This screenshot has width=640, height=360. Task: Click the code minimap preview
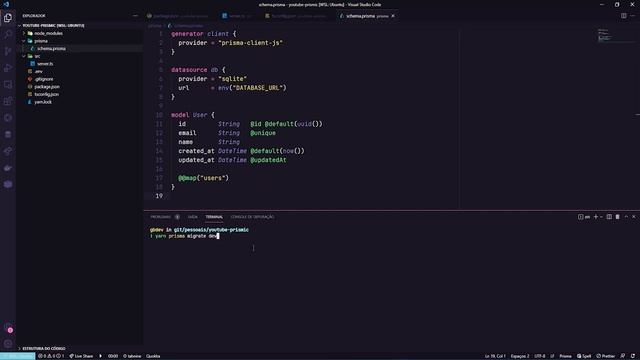point(604,36)
